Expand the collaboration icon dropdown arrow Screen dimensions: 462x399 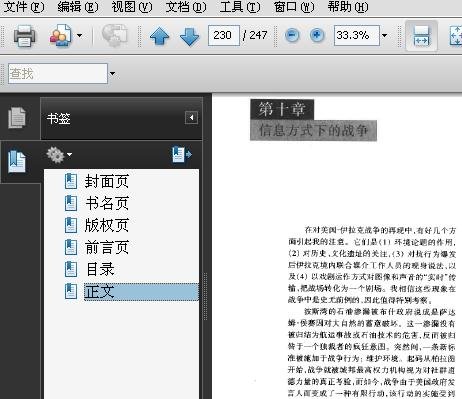[x=79, y=35]
